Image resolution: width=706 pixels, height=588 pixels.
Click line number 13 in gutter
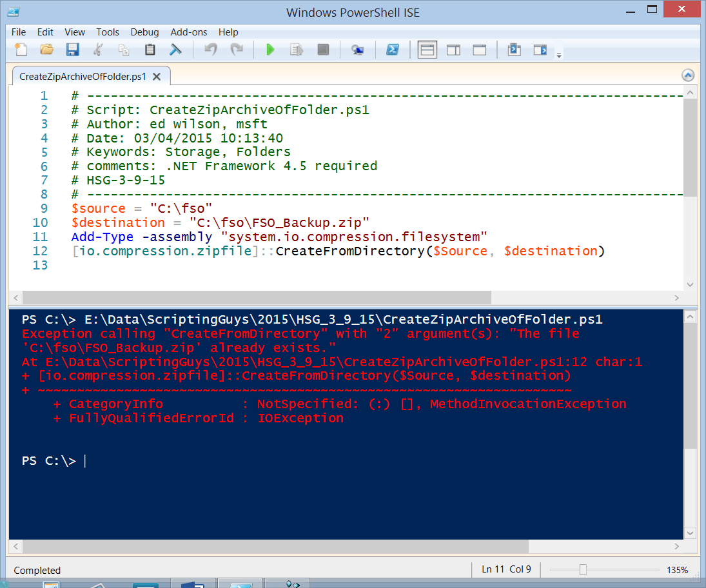[40, 265]
